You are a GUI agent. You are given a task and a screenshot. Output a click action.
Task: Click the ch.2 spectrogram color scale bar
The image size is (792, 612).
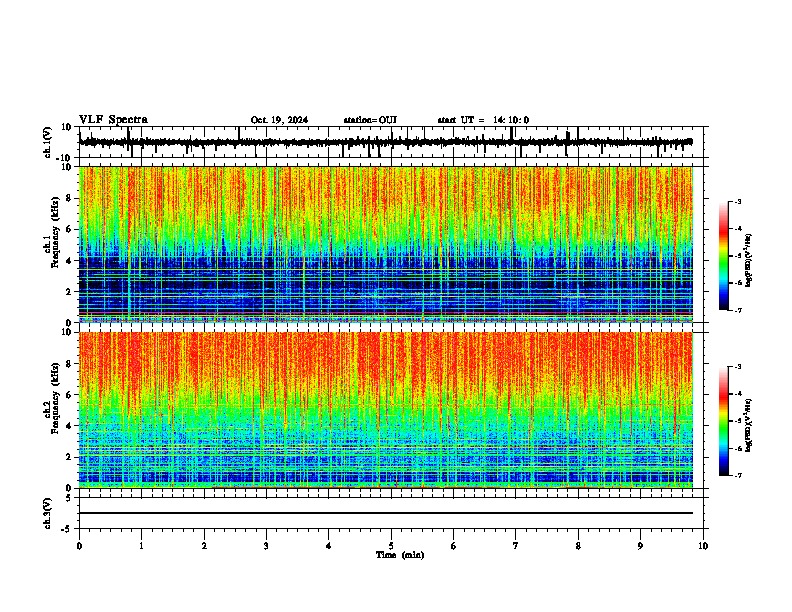coord(724,421)
